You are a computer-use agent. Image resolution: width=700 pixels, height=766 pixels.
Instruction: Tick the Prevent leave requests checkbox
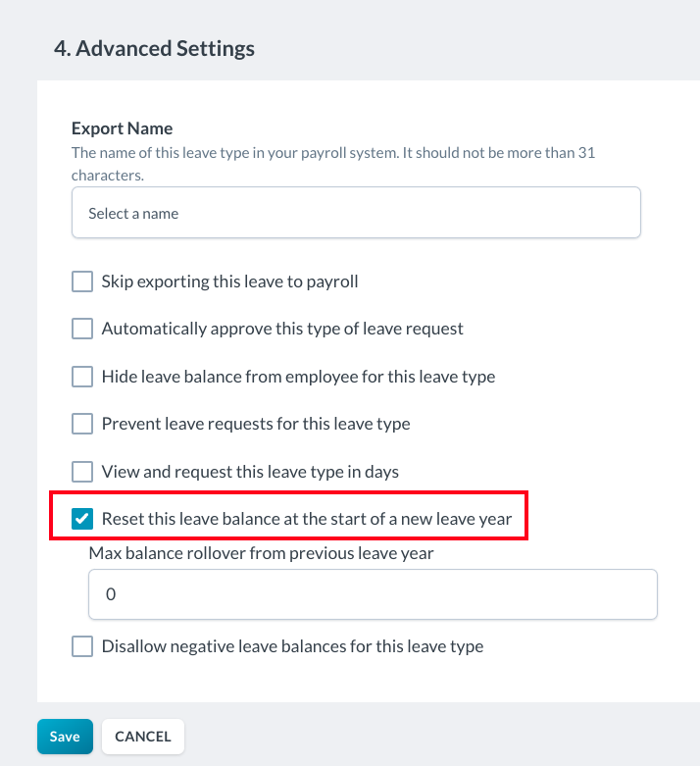coord(82,424)
